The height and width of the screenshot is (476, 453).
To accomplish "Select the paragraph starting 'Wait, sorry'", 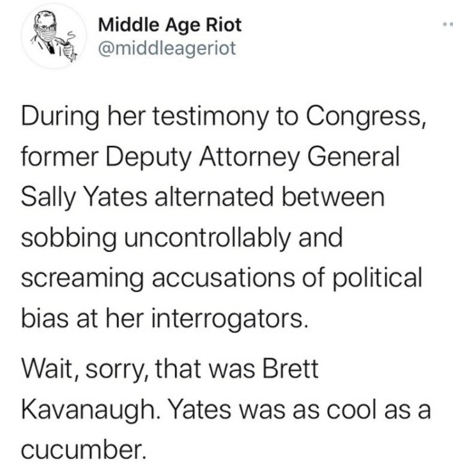I will (x=226, y=409).
